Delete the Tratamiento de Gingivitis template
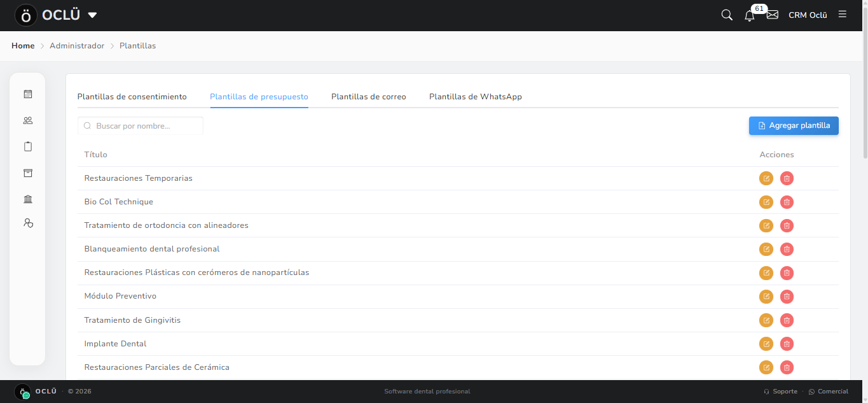The image size is (868, 403). (x=787, y=320)
